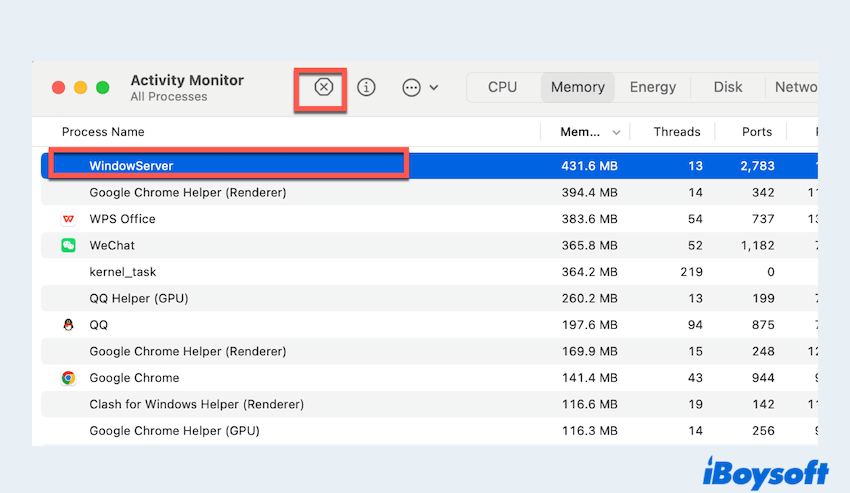Click the WeChat green app icon

click(x=68, y=245)
